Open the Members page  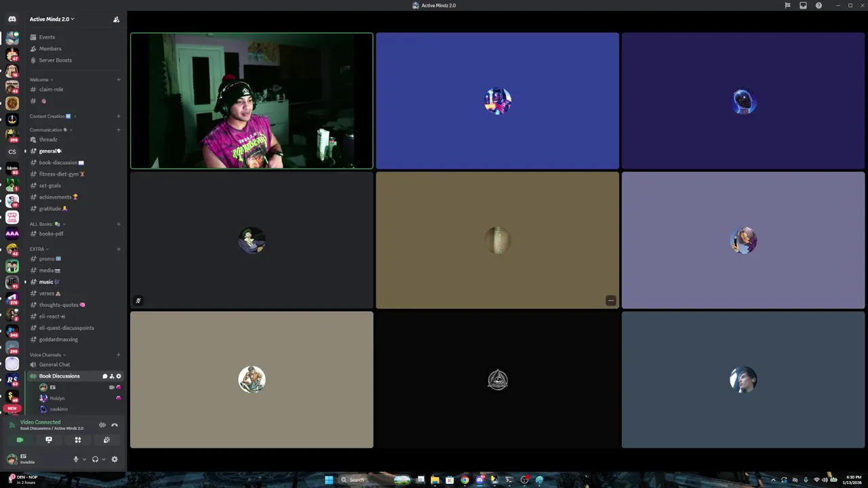pos(75,49)
